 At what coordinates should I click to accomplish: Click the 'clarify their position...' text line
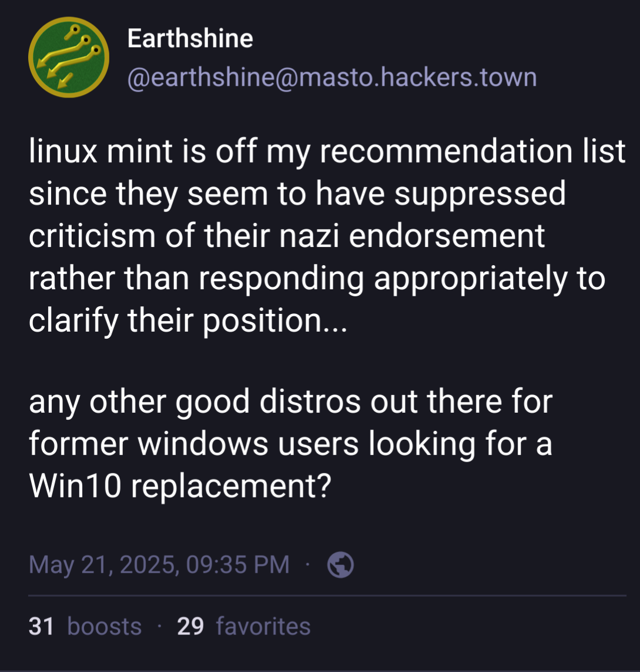(188, 320)
